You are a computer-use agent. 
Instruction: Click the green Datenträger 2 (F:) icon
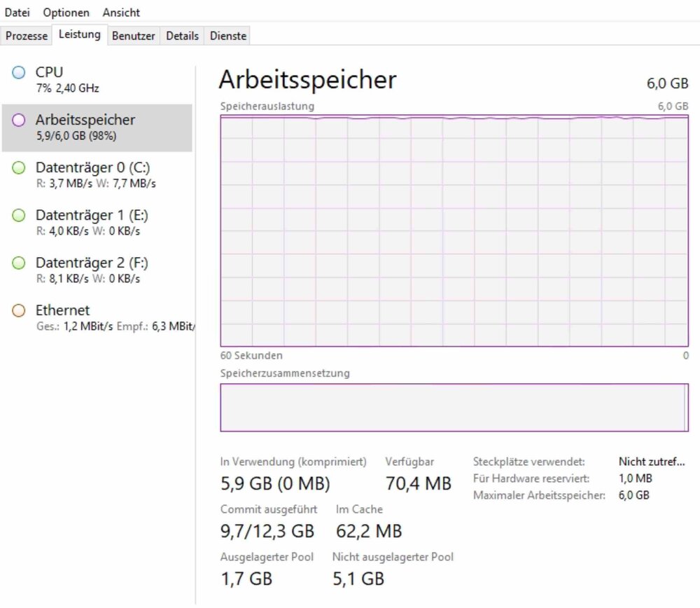[x=19, y=263]
